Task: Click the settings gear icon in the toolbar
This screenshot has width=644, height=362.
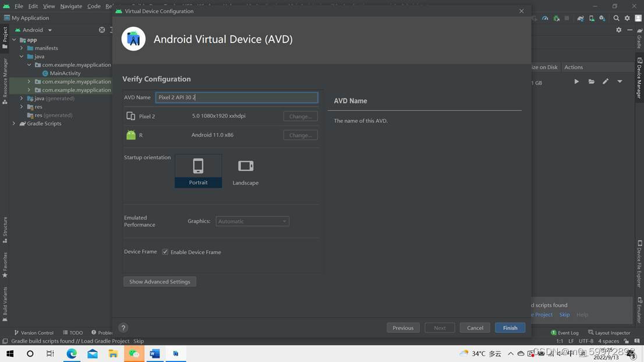Action: (x=628, y=18)
